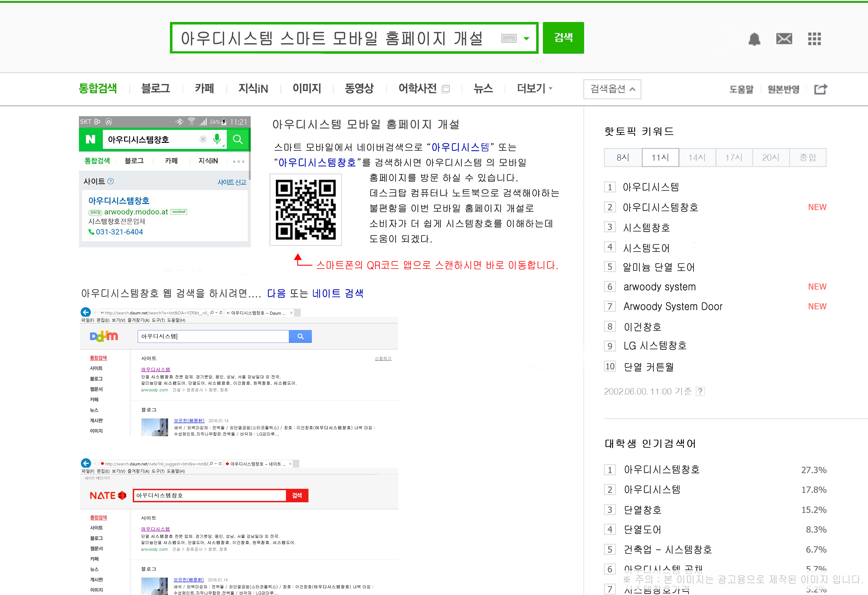This screenshot has height=595, width=868.
Task: Collapse the 검색옵션 search options panel
Action: 612,89
